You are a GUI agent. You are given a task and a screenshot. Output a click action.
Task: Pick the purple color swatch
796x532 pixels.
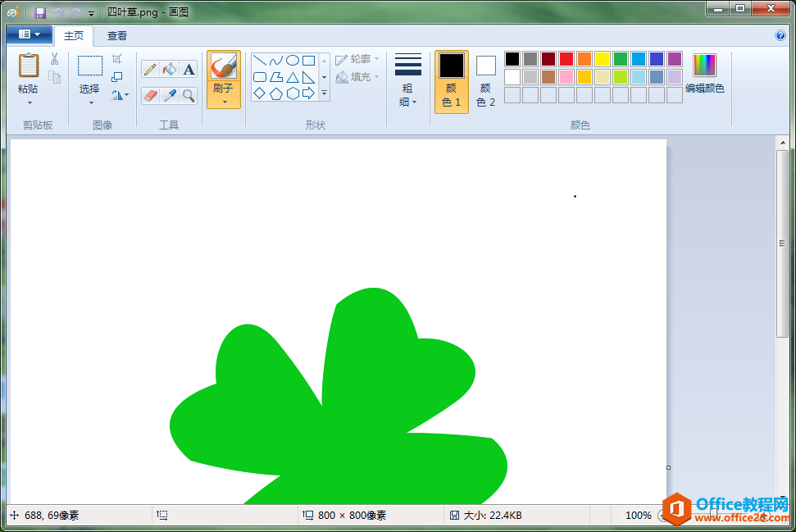pos(675,59)
